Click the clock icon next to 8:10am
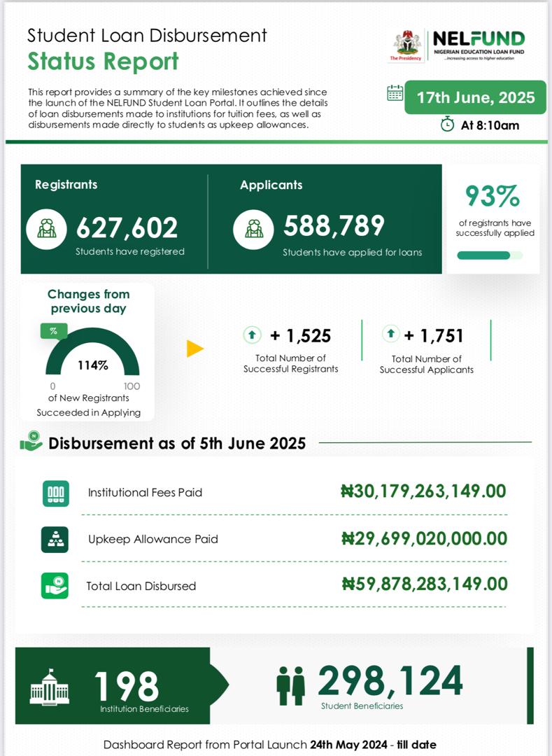552x756 pixels. coord(447,124)
